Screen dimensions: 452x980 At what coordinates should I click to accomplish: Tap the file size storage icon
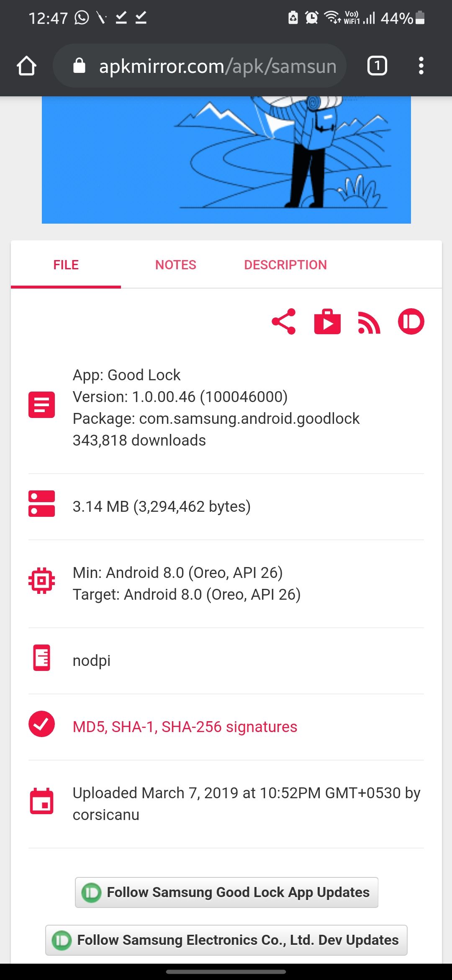point(41,503)
